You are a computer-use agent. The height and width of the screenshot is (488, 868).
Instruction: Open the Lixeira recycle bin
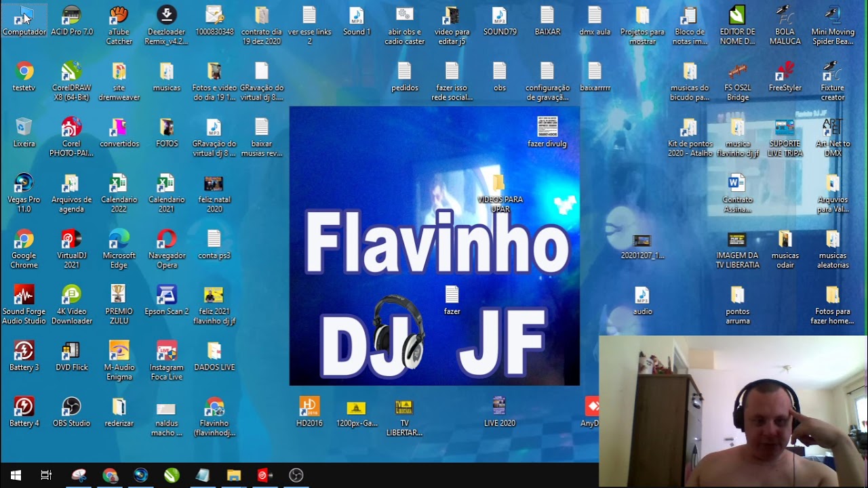click(24, 132)
